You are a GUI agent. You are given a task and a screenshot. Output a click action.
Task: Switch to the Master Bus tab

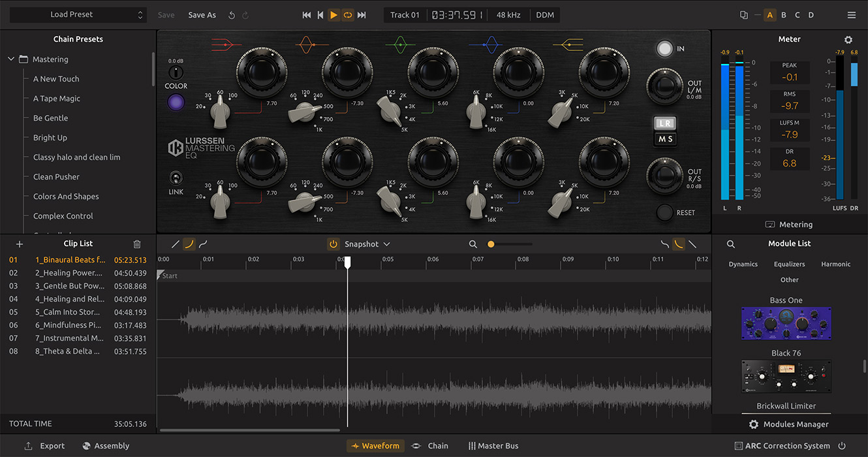493,445
